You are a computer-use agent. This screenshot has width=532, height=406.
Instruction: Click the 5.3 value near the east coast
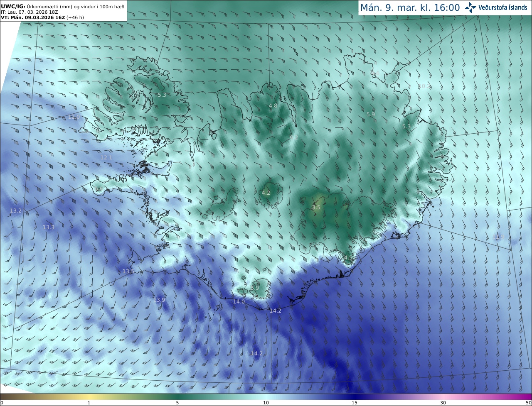406,126
